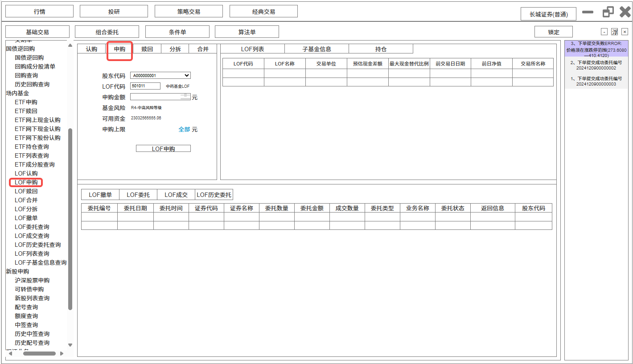633x364 pixels.
Task: Close the message panel with the small × icon
Action: [x=625, y=32]
